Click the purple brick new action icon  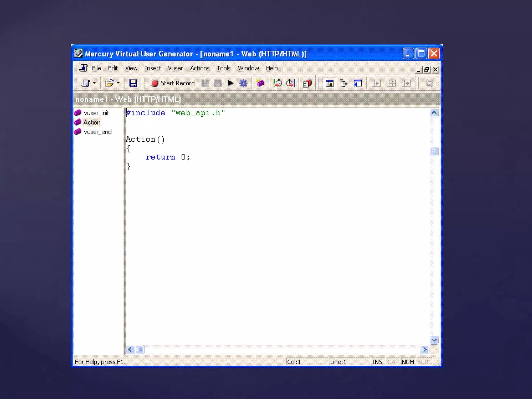tap(260, 83)
